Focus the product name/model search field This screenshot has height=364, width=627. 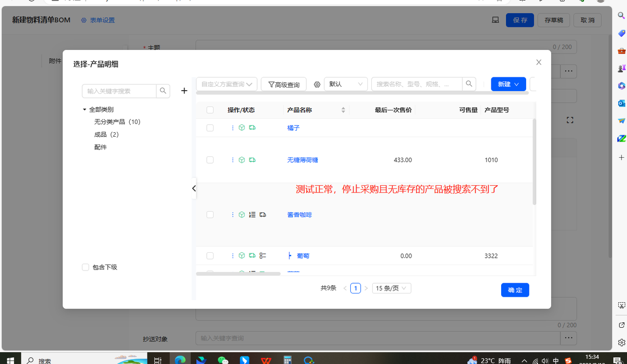point(417,84)
